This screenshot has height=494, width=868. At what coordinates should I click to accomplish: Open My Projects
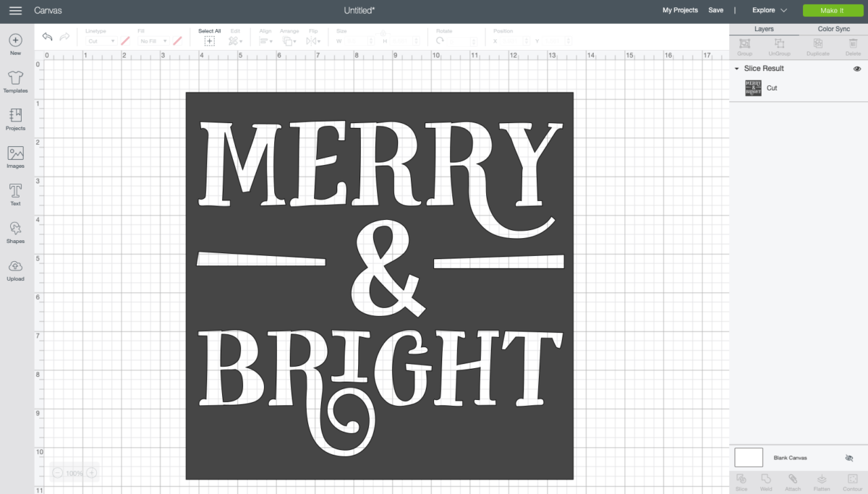(680, 10)
